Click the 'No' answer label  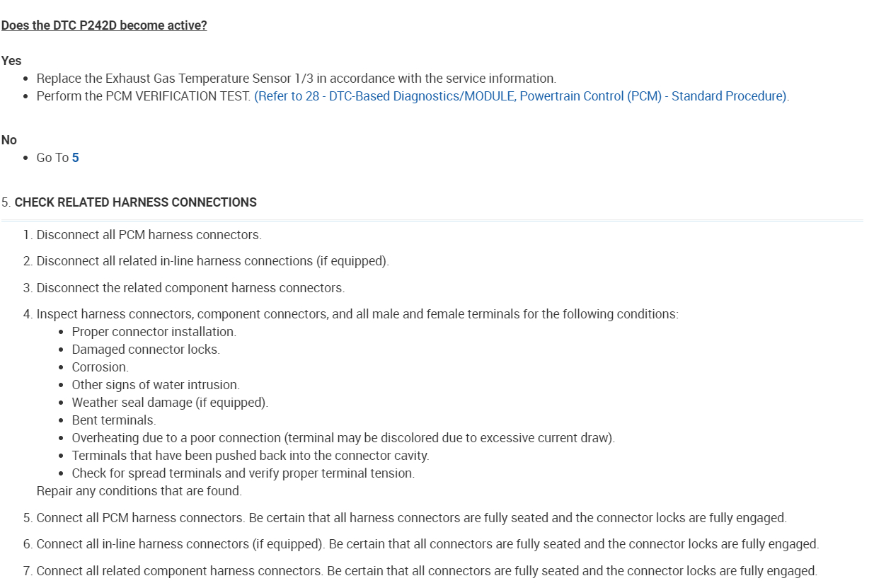coord(9,140)
